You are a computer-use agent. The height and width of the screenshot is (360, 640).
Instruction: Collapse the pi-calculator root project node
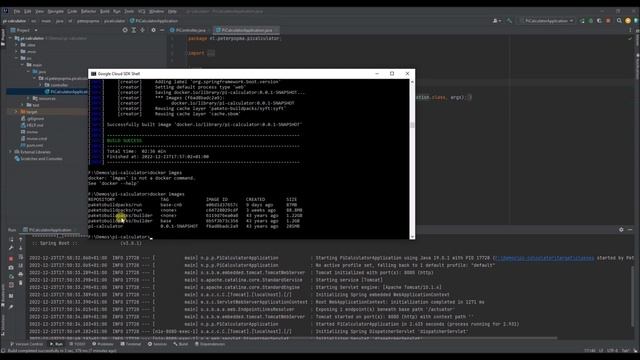[11, 38]
